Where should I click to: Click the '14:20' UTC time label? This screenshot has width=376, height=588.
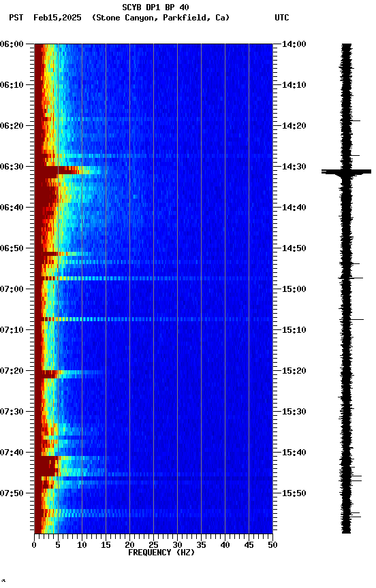coord(294,126)
